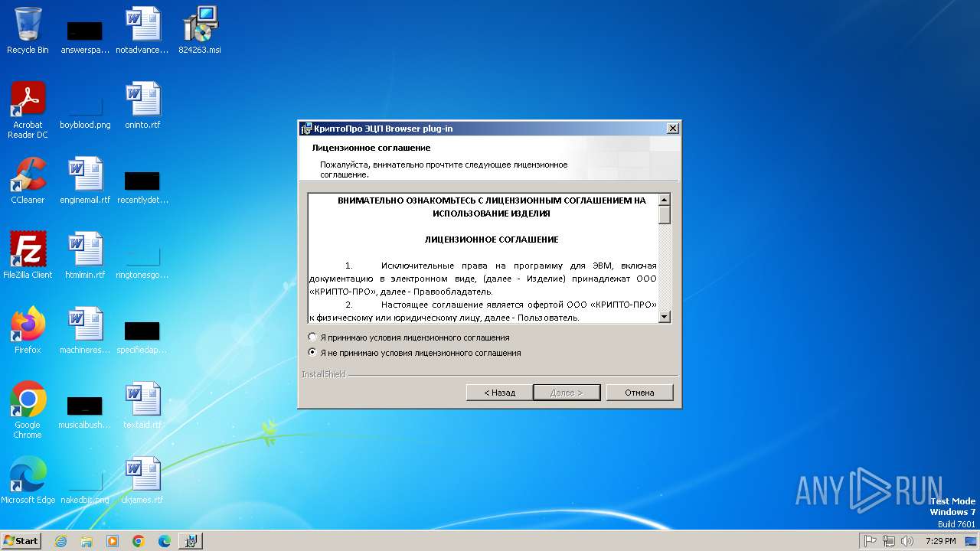Switch to the installer taskbar button
The image size is (980, 551).
191,541
